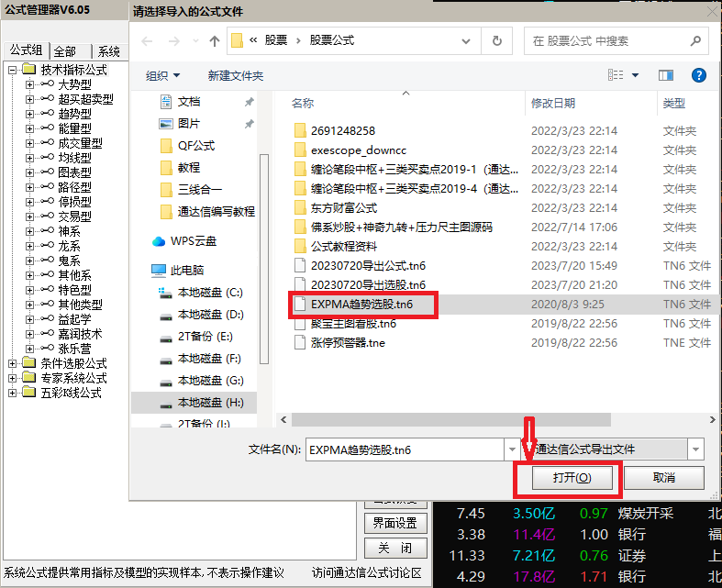
Task: Click the 取消 button
Action: point(663,478)
